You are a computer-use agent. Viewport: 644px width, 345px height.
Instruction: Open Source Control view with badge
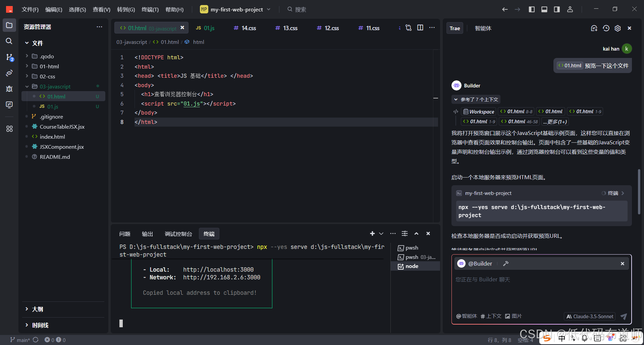click(x=9, y=57)
